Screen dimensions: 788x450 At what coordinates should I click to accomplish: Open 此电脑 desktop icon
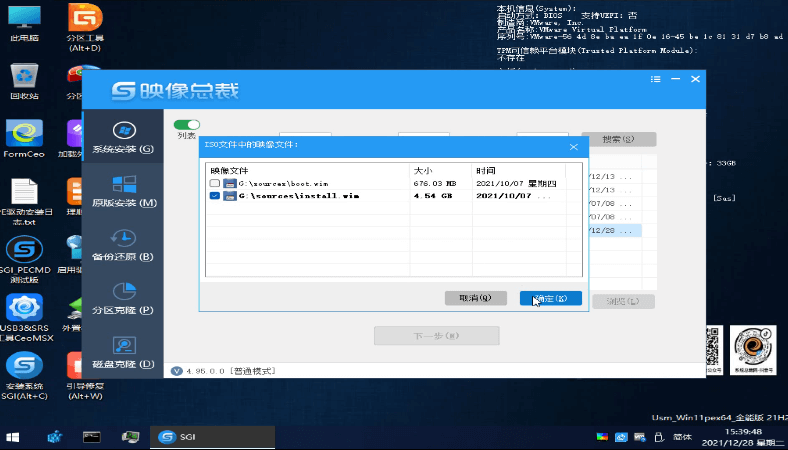[24, 20]
